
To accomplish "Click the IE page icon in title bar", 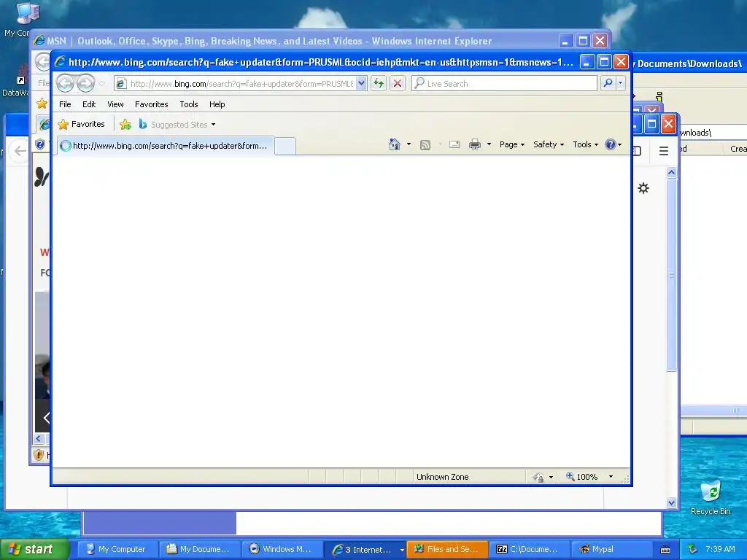I will click(x=60, y=61).
